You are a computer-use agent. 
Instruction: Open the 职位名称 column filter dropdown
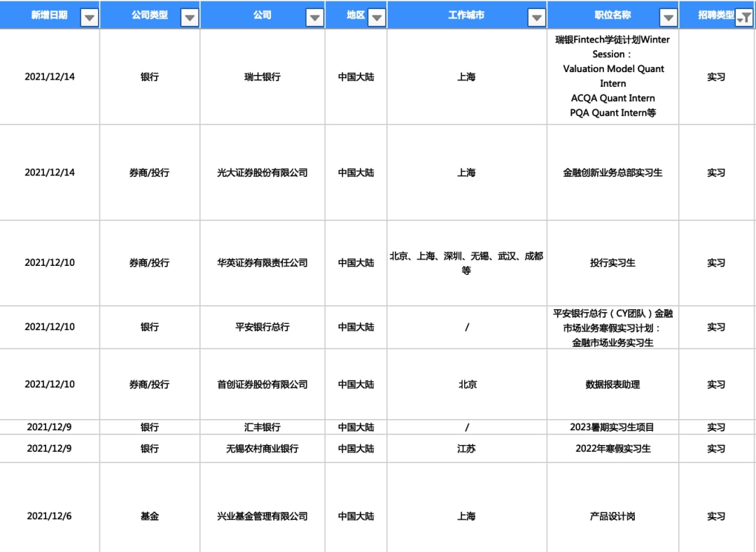coord(668,17)
